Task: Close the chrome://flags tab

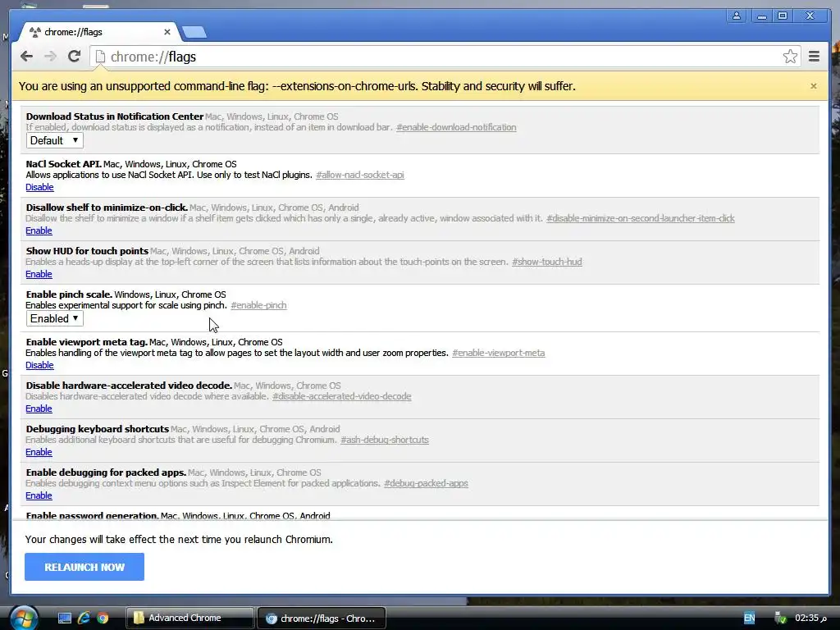Action: 167,32
